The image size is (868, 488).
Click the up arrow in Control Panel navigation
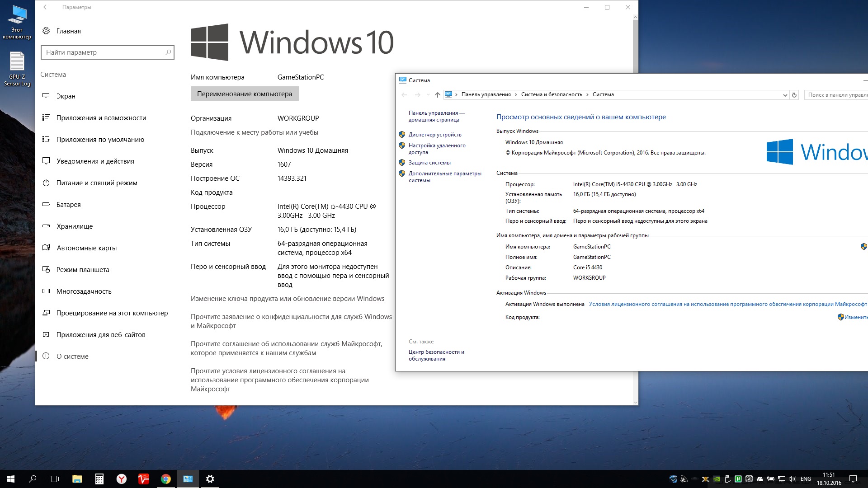coord(437,95)
